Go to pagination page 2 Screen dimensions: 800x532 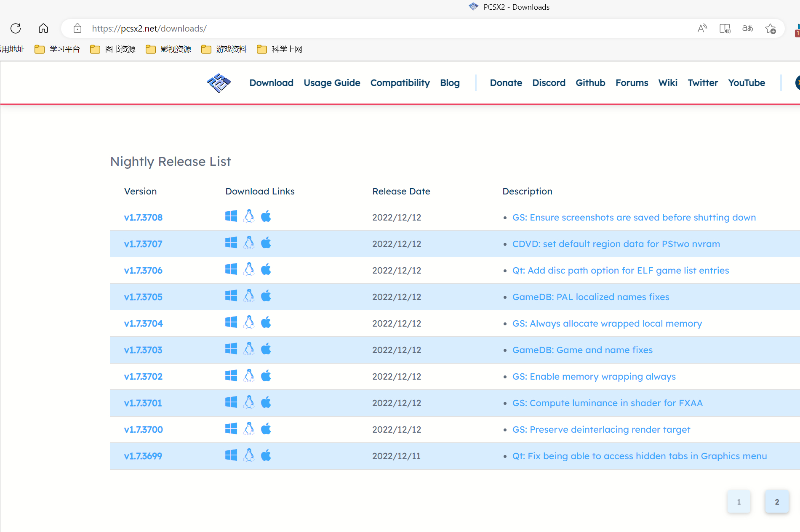tap(777, 502)
